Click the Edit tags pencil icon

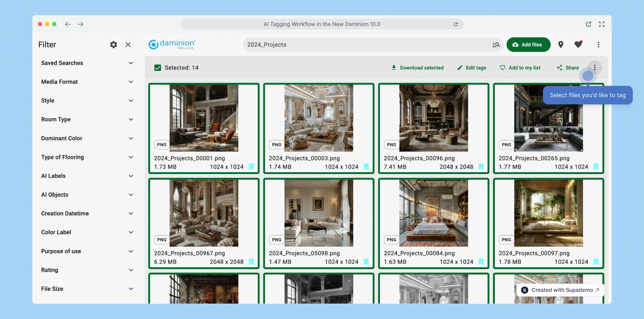tap(460, 68)
